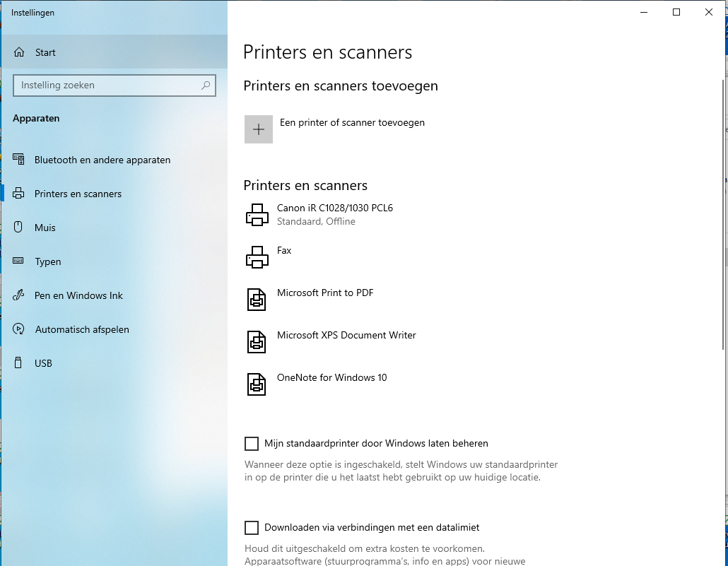Maximize the Instellingen window
The image size is (728, 566).
676,13
